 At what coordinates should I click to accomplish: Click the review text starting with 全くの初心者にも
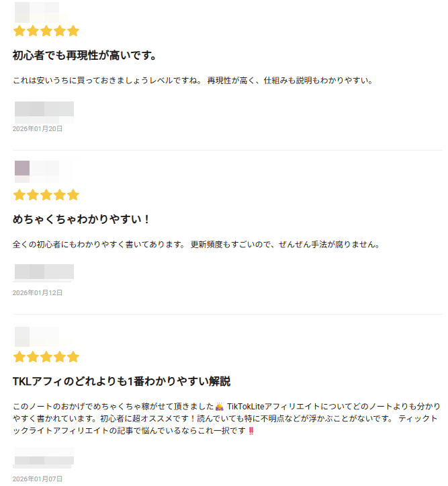pyautogui.click(x=196, y=245)
